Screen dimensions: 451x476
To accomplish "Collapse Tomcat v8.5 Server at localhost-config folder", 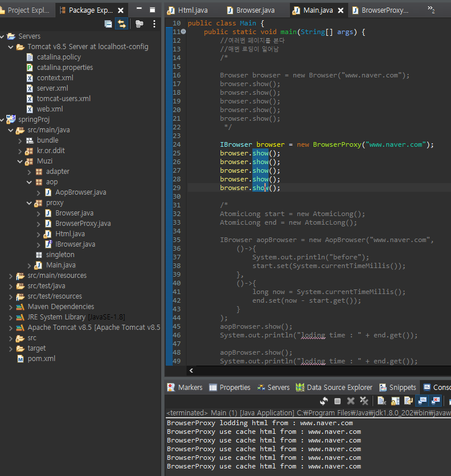I will [10, 47].
